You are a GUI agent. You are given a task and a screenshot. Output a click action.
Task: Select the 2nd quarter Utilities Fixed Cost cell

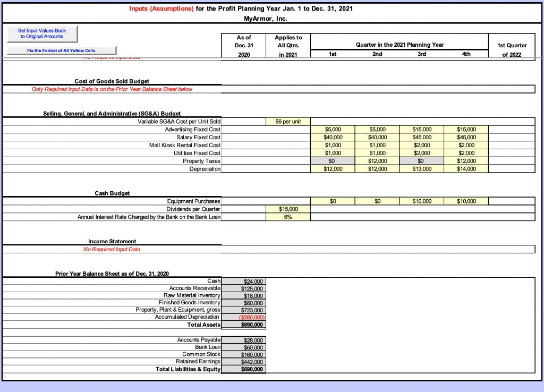pyautogui.click(x=377, y=153)
